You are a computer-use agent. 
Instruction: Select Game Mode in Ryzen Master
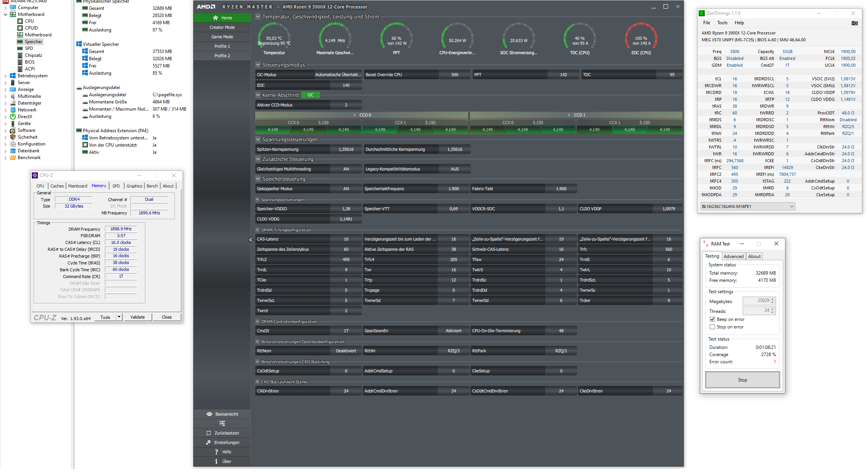222,37
